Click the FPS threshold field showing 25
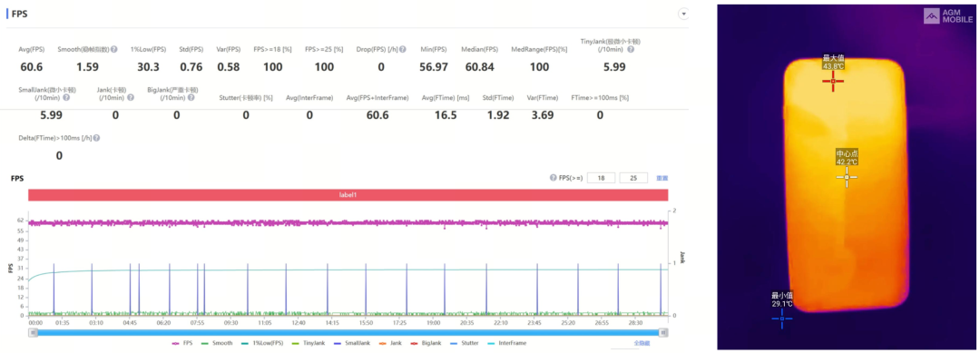The image size is (980, 353). [633, 178]
